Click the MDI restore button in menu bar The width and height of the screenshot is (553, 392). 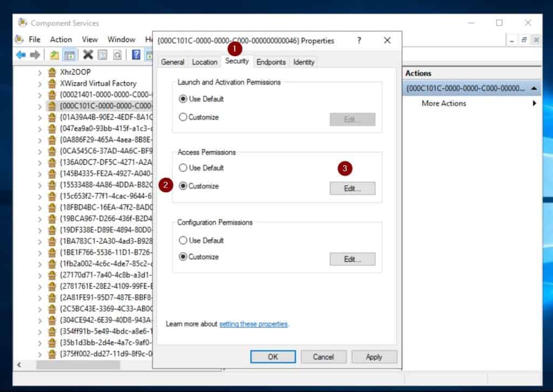[x=524, y=40]
